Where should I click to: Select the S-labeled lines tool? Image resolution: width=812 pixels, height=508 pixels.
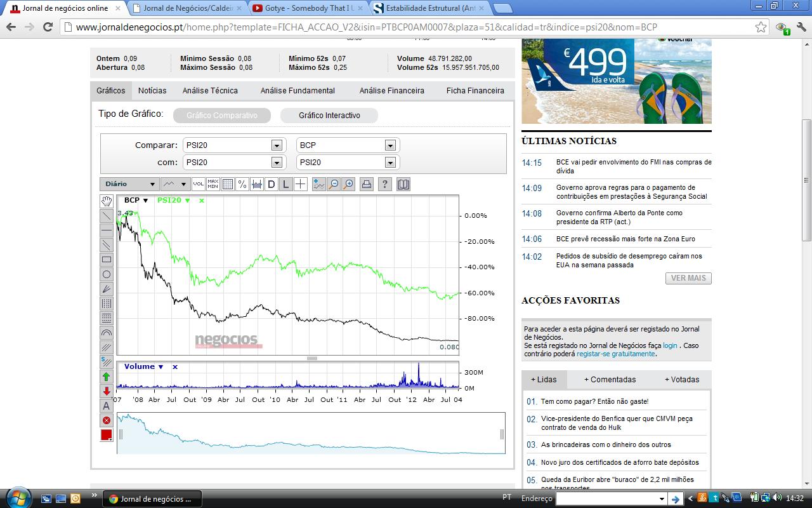[107, 362]
